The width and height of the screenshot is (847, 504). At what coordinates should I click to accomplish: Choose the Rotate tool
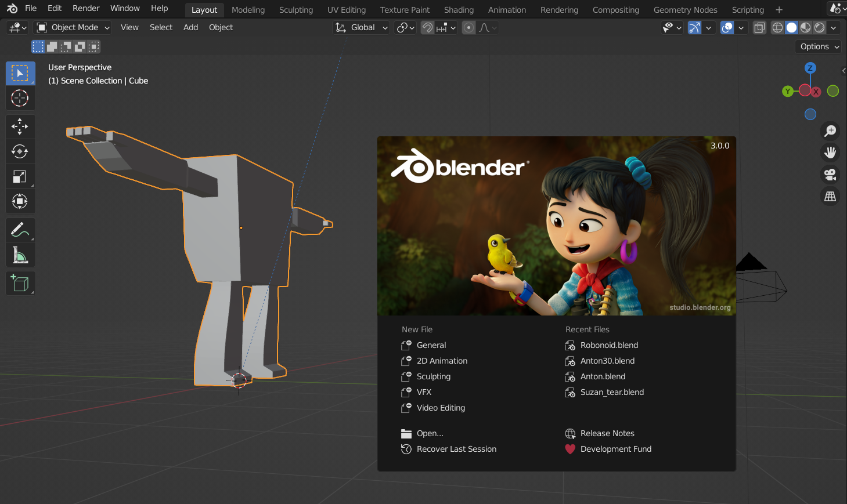pos(20,151)
